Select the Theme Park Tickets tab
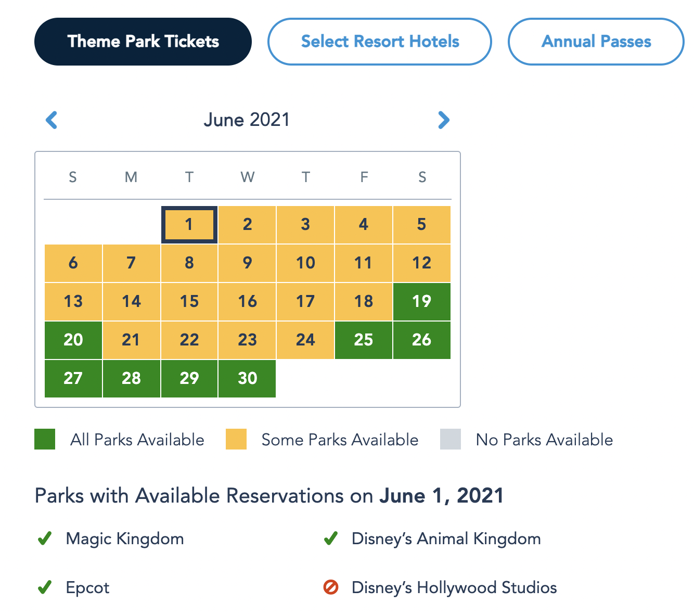Image resolution: width=694 pixels, height=616 pixels. [x=143, y=42]
